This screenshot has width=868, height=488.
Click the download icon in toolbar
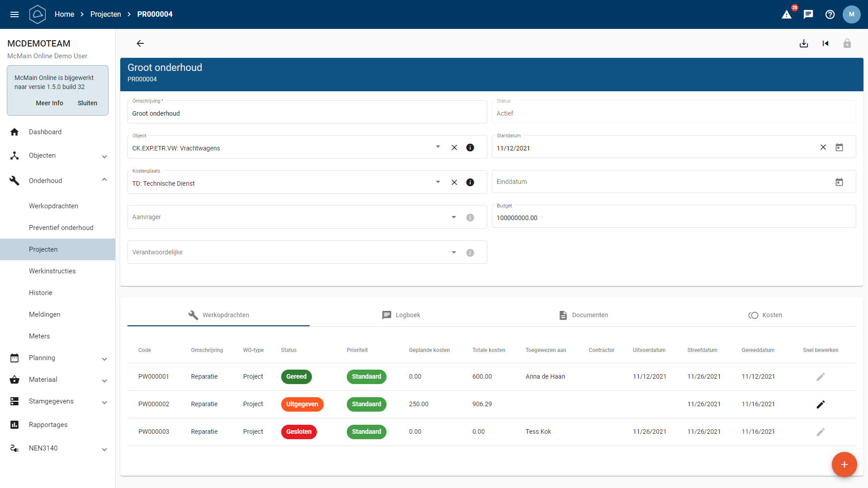tap(804, 43)
